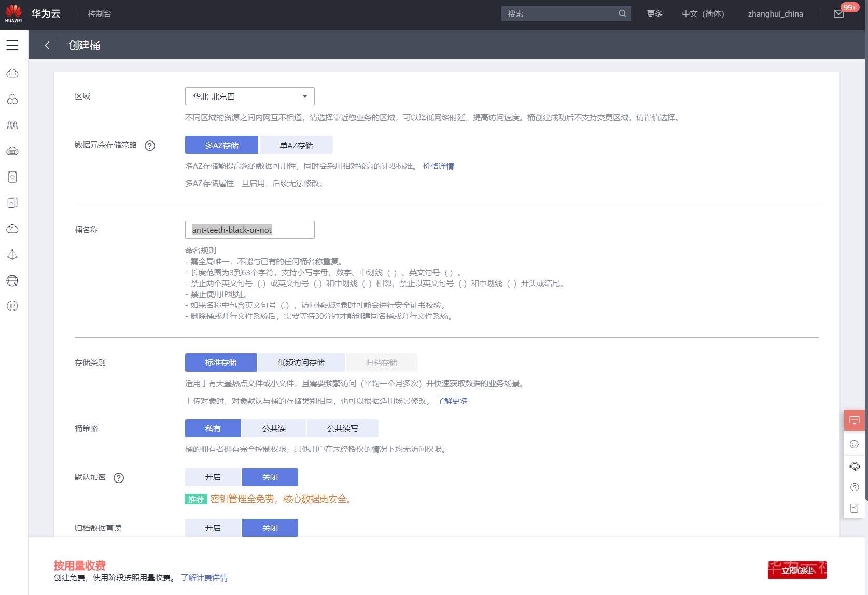This screenshot has width=868, height=595.
Task: Open the mail notifications icon
Action: [838, 14]
